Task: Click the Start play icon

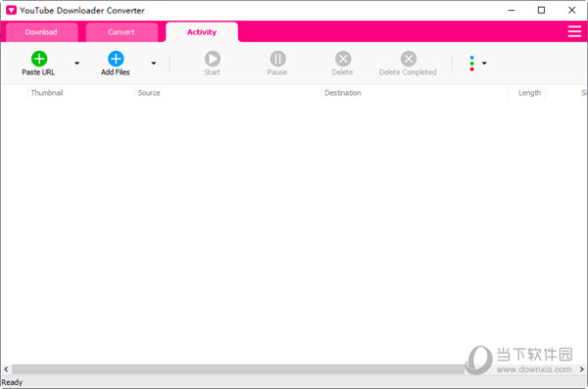Action: pyautogui.click(x=213, y=59)
